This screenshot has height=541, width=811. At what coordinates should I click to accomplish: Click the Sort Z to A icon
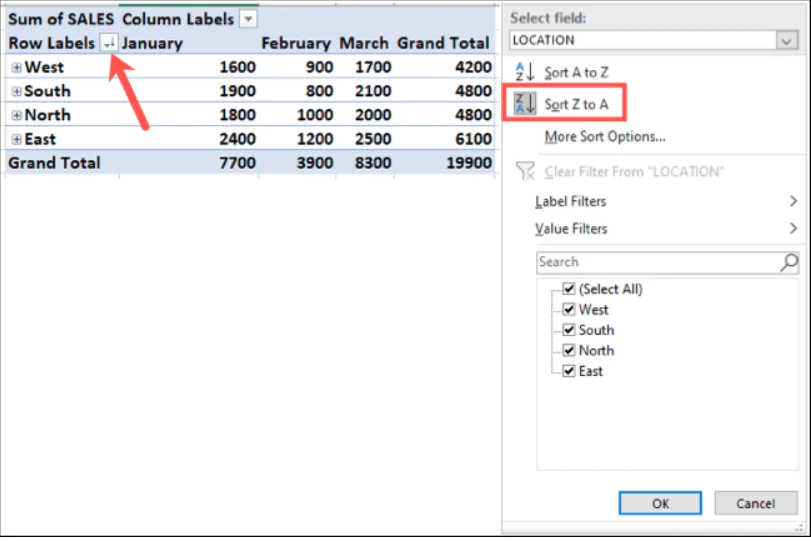[524, 103]
